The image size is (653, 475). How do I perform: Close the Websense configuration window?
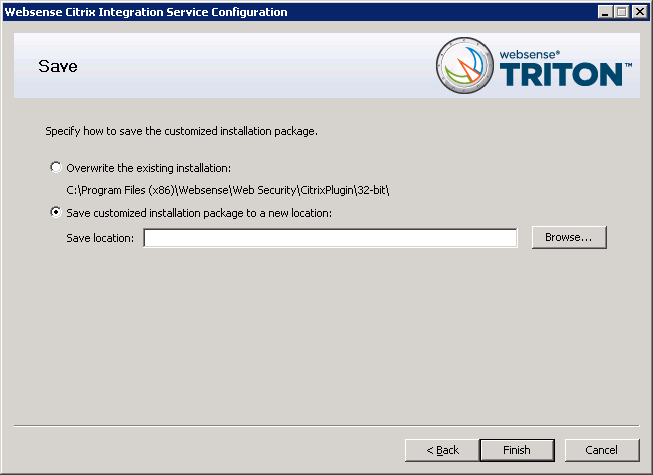coord(639,12)
